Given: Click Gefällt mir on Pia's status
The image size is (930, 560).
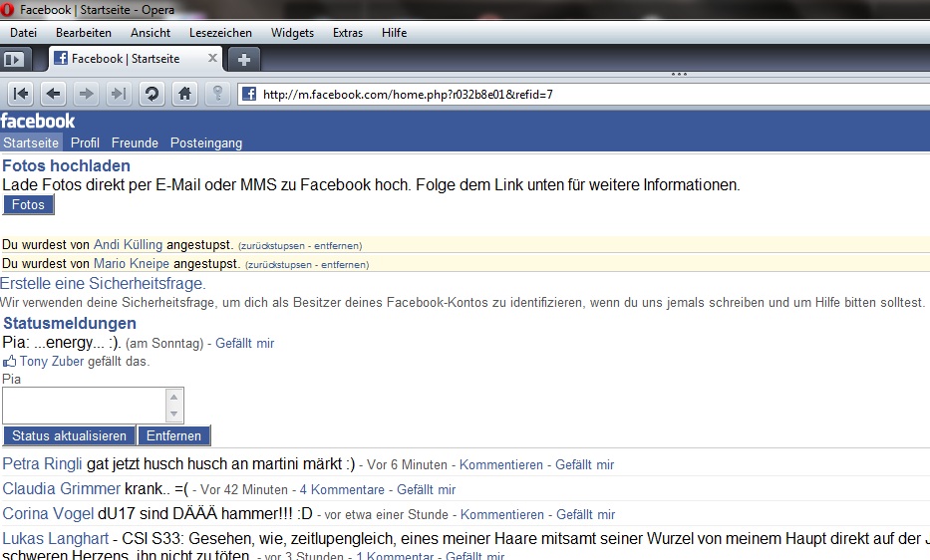Looking at the screenshot, I should point(245,343).
